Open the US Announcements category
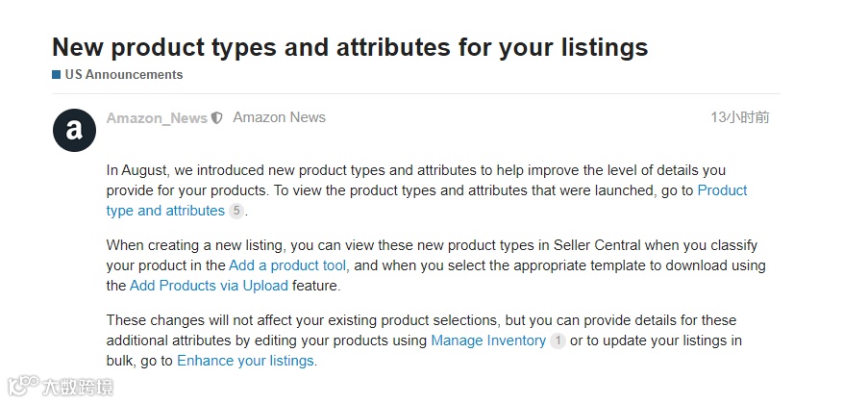Image resolution: width=868 pixels, height=403 pixels. point(123,74)
